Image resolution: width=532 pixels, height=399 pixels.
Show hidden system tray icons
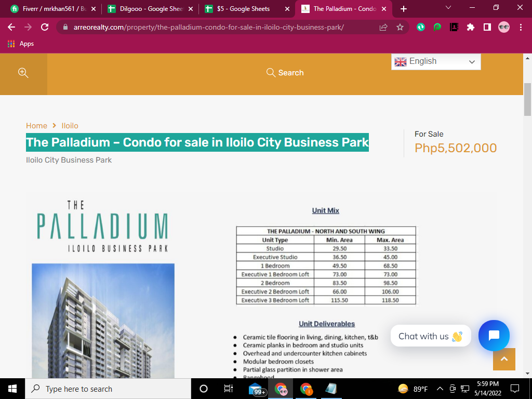point(440,389)
